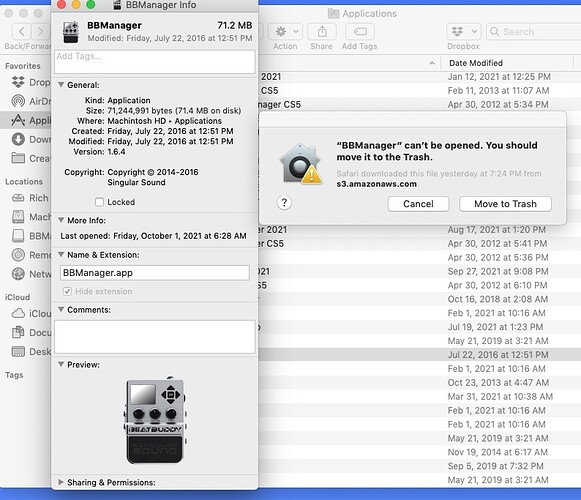
Task: Toggle the Hide extension checkbox
Action: point(67,291)
